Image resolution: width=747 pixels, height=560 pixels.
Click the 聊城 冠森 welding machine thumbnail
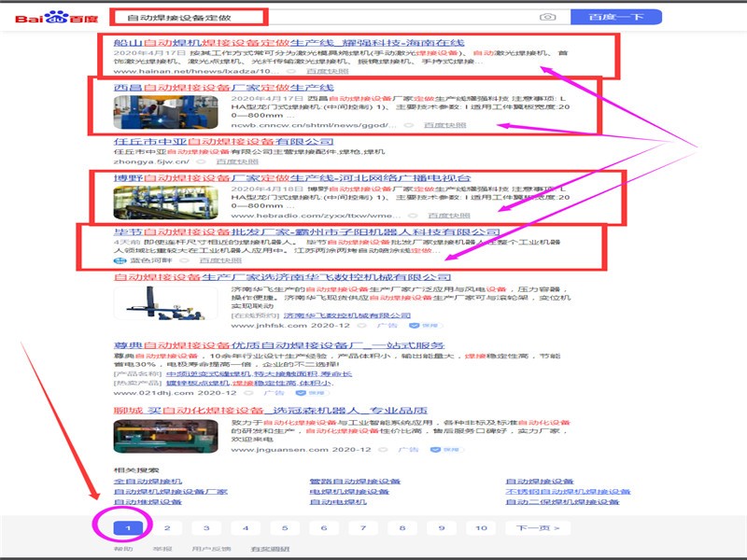pos(166,436)
